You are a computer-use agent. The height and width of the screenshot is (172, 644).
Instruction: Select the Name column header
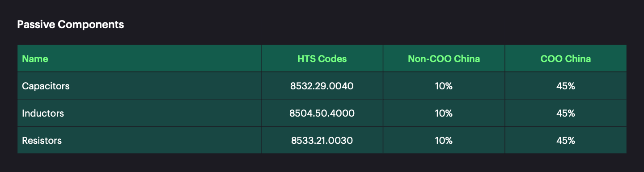tap(35, 59)
